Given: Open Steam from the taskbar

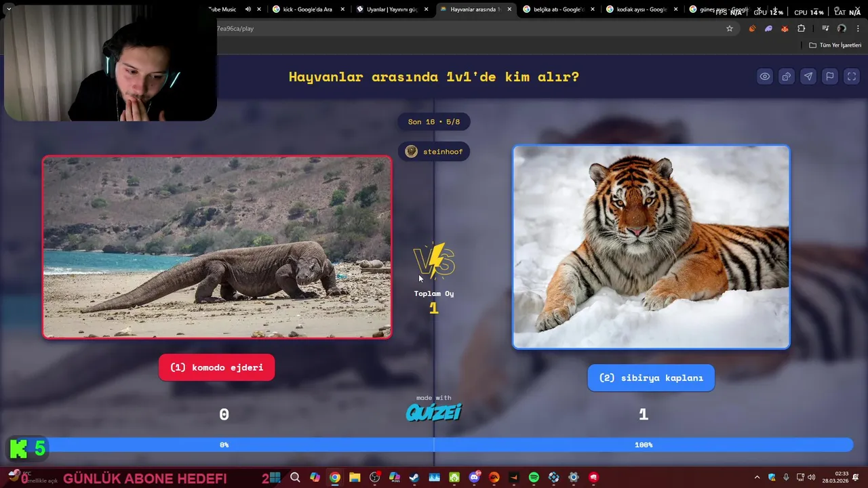Looking at the screenshot, I should (414, 477).
